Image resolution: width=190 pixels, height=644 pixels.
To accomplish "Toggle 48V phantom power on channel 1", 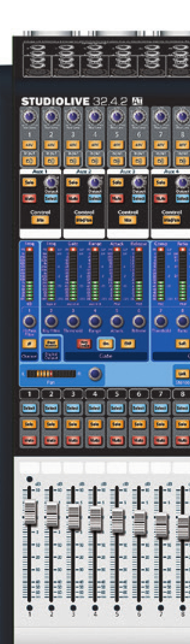I will 29,145.
